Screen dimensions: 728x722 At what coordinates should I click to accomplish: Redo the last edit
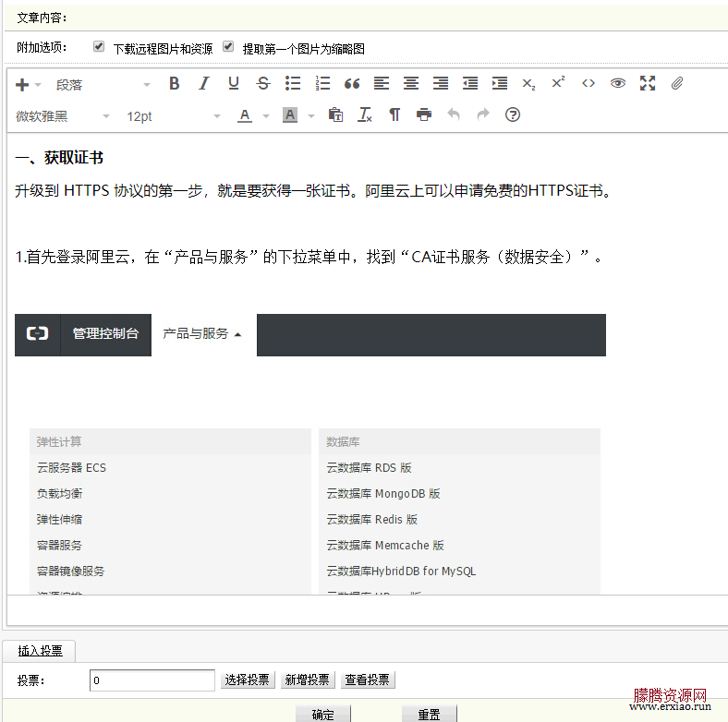coord(483,114)
